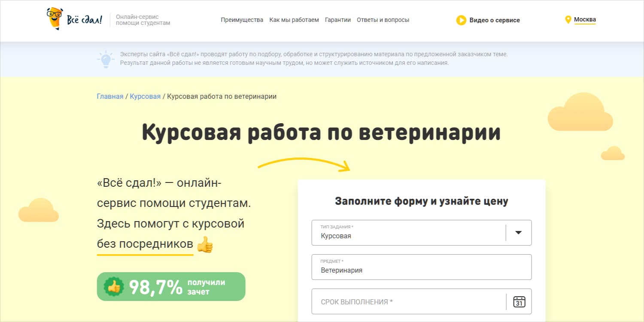The height and width of the screenshot is (322, 644).
Task: Open Ответы и вопросы in navigation
Action: 383,20
